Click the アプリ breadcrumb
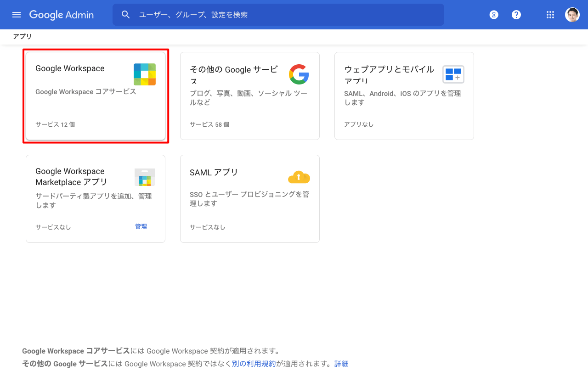588x382 pixels. (x=23, y=36)
